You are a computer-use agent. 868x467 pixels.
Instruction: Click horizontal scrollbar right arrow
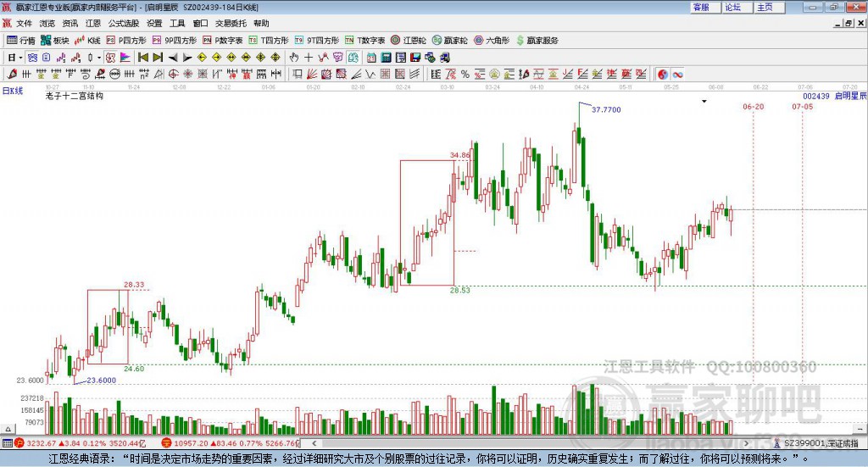tap(746, 443)
